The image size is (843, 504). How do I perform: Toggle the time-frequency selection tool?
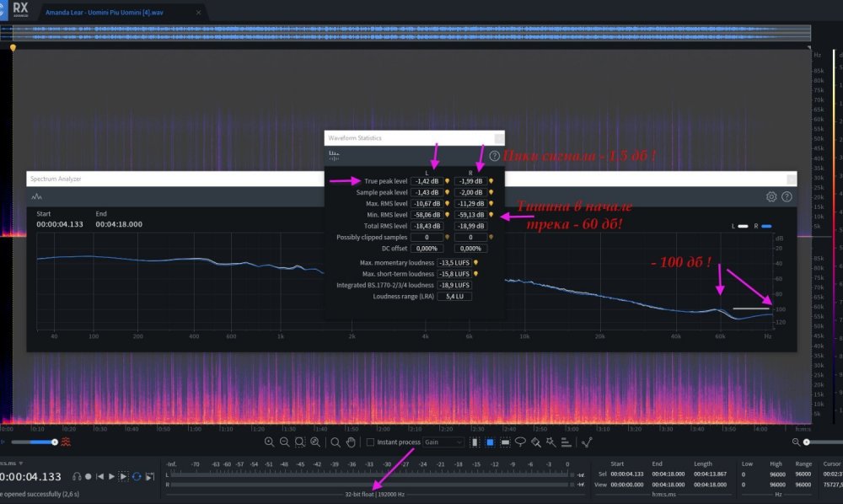click(x=490, y=442)
